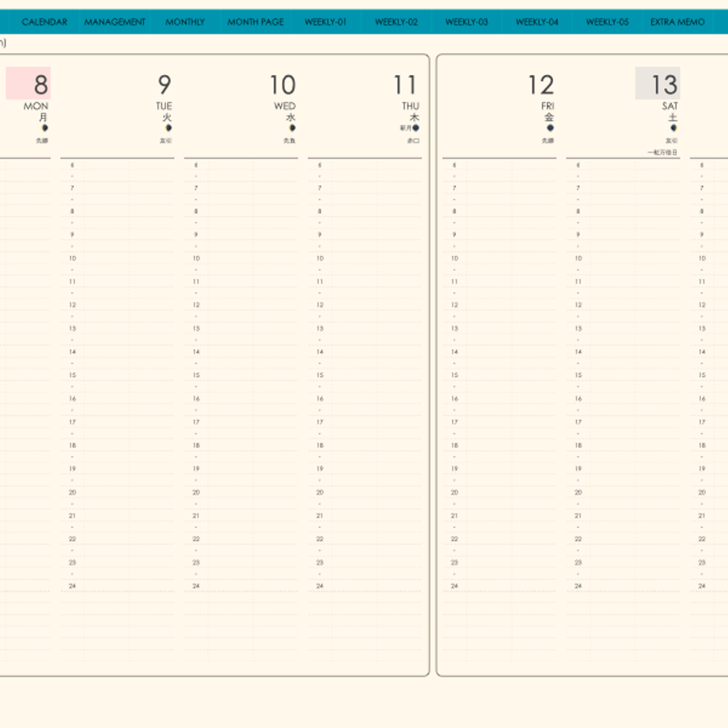Screen dimensions: 728x728
Task: Click the moon phase icon under TUE
Action: click(x=169, y=127)
